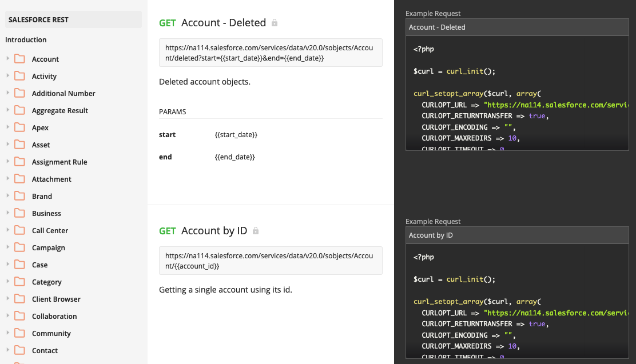Click the Account by ID PHP code block
The width and height of the screenshot is (636, 364).
[517, 301]
